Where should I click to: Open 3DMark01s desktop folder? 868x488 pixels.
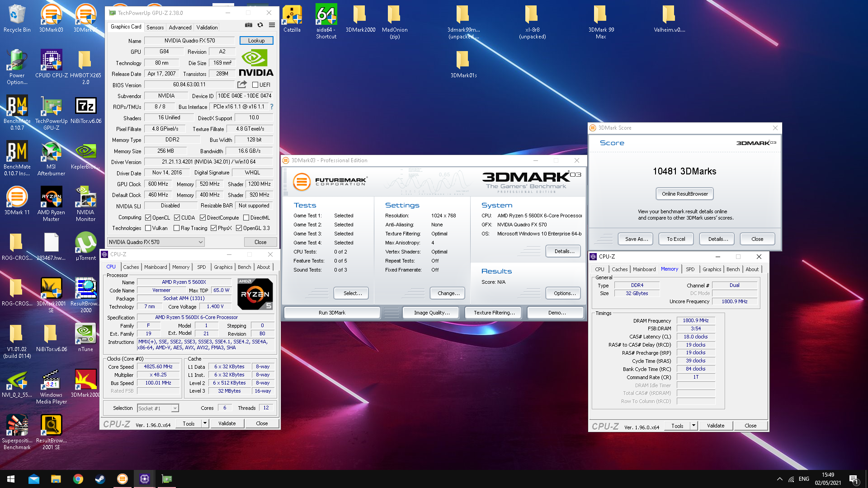pyautogui.click(x=463, y=64)
